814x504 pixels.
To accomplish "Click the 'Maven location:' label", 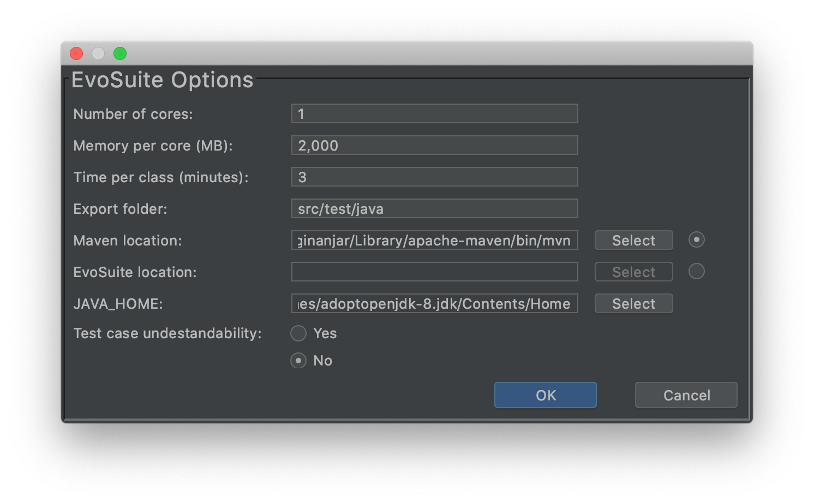I will [128, 241].
